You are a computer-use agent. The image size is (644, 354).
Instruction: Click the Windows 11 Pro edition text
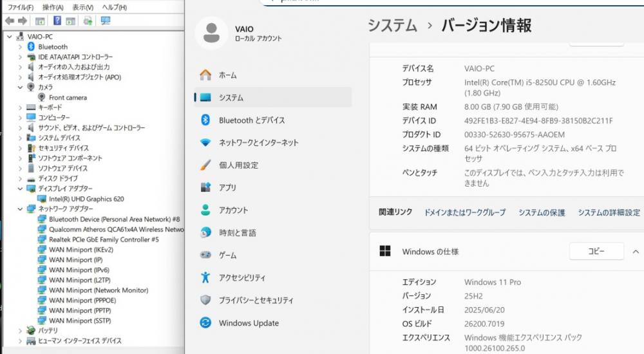[493, 282]
